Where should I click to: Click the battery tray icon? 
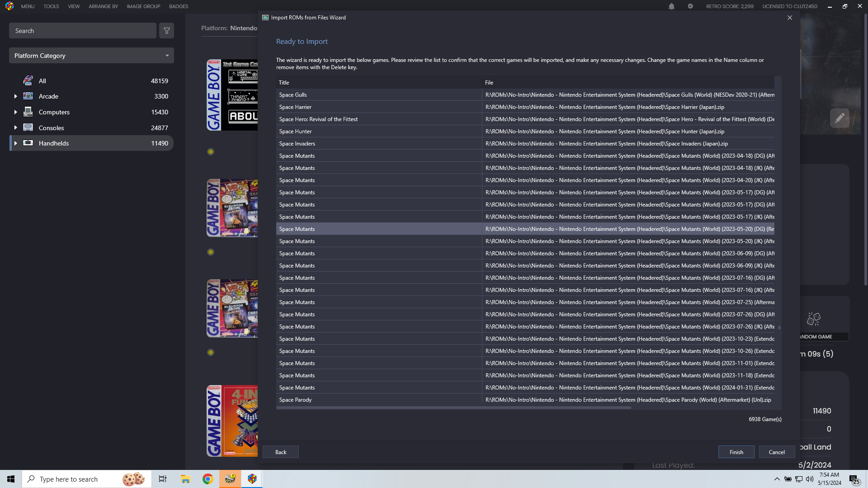click(x=788, y=479)
